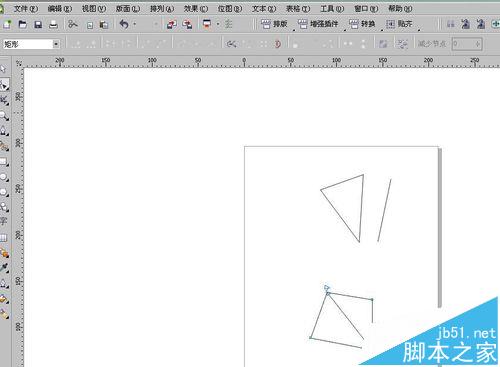Viewport: 500px width, 367px height.
Task: Click the top node of the lower shape
Action: coord(328,293)
